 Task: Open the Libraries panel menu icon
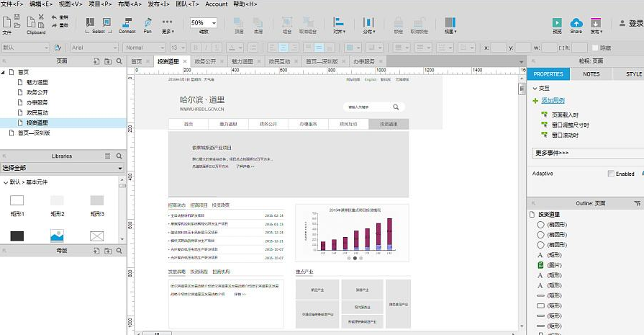point(108,156)
